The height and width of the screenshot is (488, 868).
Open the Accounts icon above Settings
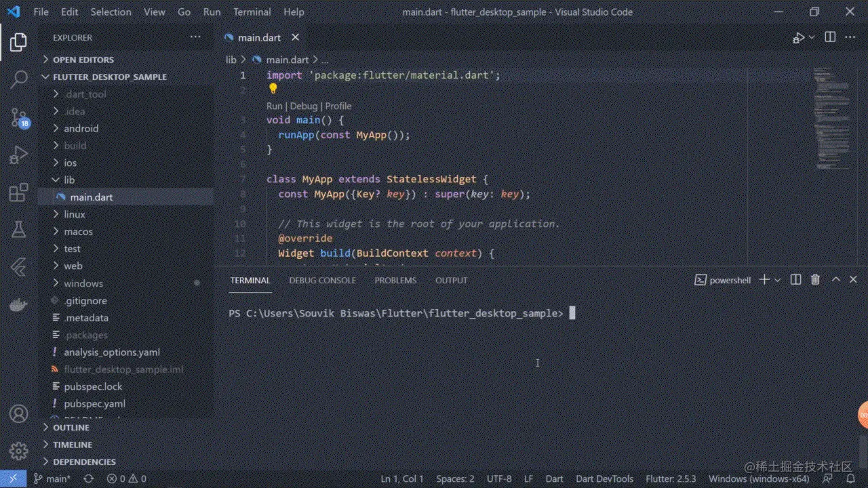(18, 413)
